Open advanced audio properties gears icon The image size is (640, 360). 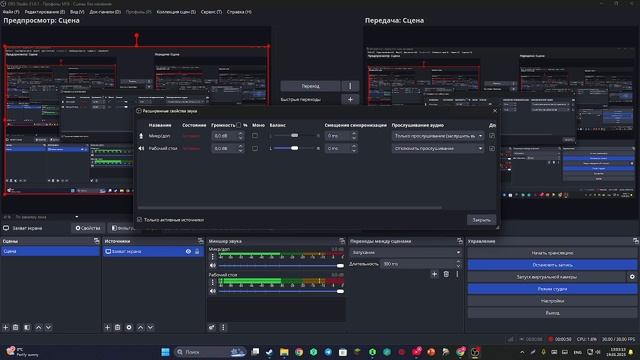[x=211, y=327]
